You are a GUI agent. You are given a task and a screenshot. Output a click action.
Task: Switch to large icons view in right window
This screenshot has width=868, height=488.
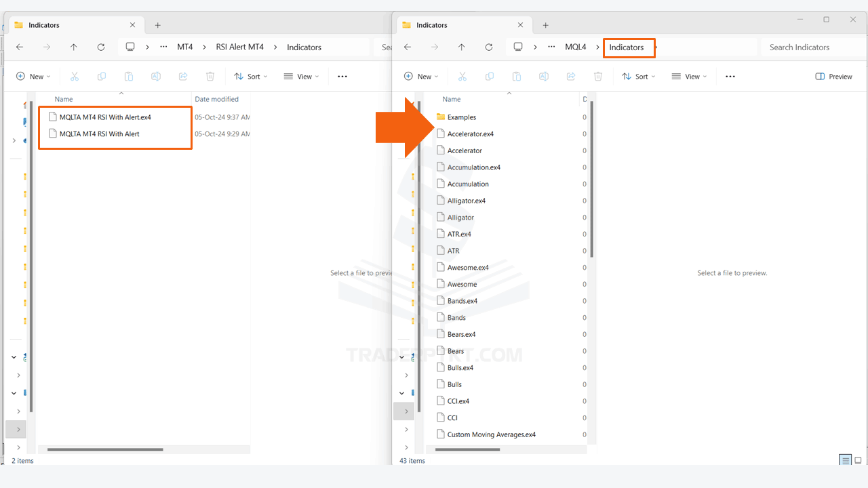coord(858,461)
